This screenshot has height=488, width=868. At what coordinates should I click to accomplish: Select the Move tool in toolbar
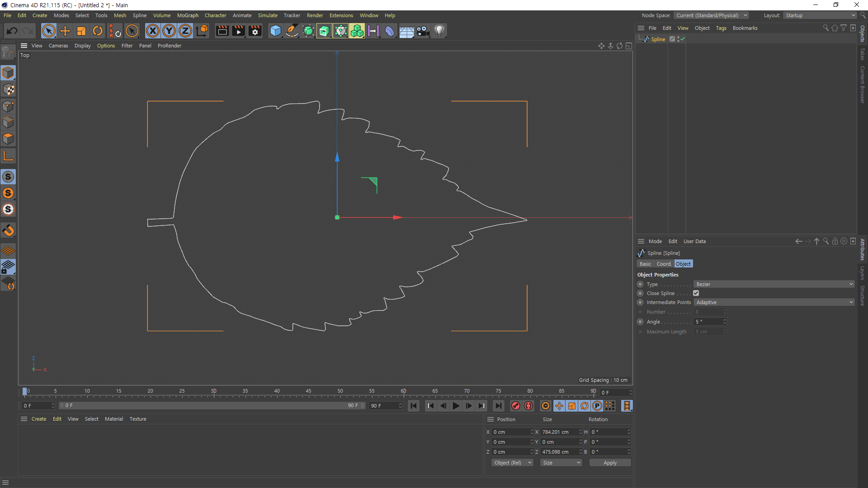point(65,31)
